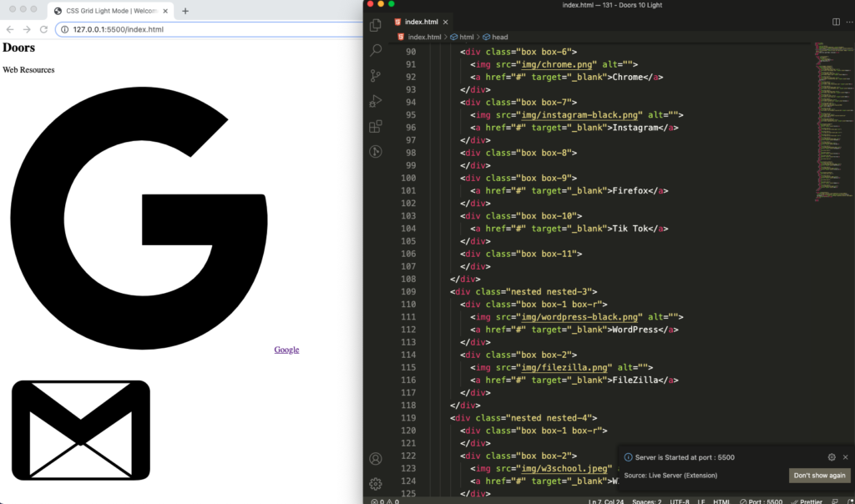Screen dimensions: 855x504
Task: Select the CSS Grid Light Mode browser tab
Action: tap(111, 11)
